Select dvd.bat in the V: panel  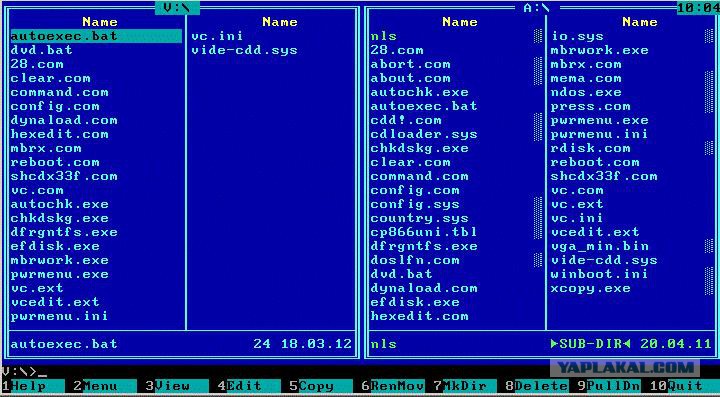(x=41, y=50)
